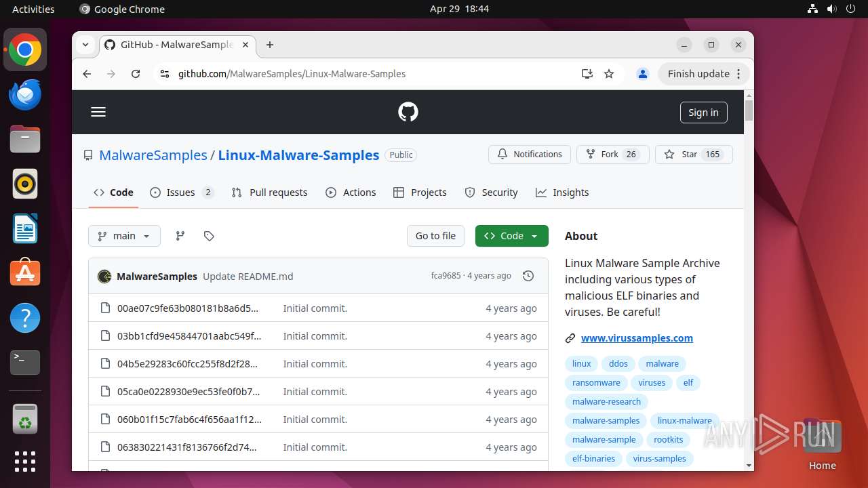The width and height of the screenshot is (868, 488).
Task: Expand the green Code dropdown
Action: pyautogui.click(x=511, y=236)
